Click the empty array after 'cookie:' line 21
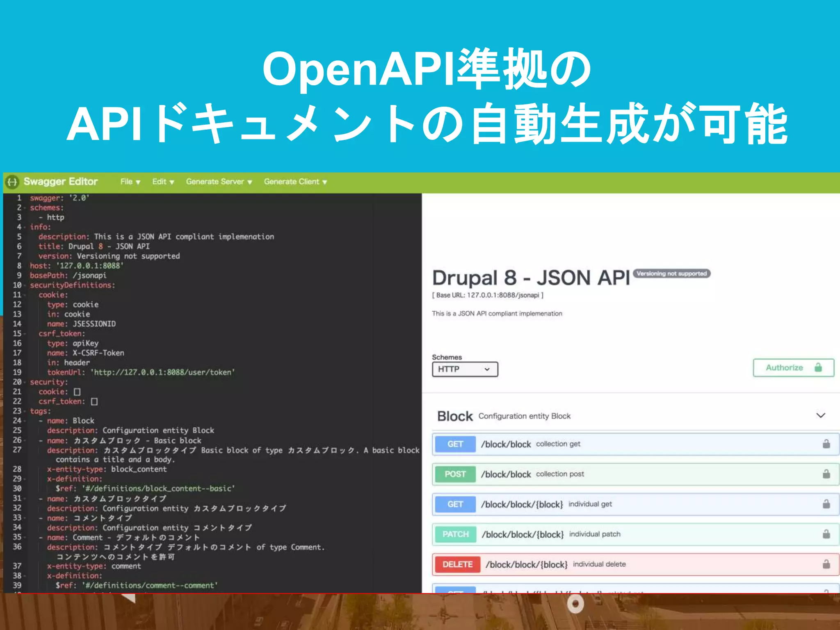 click(x=77, y=392)
